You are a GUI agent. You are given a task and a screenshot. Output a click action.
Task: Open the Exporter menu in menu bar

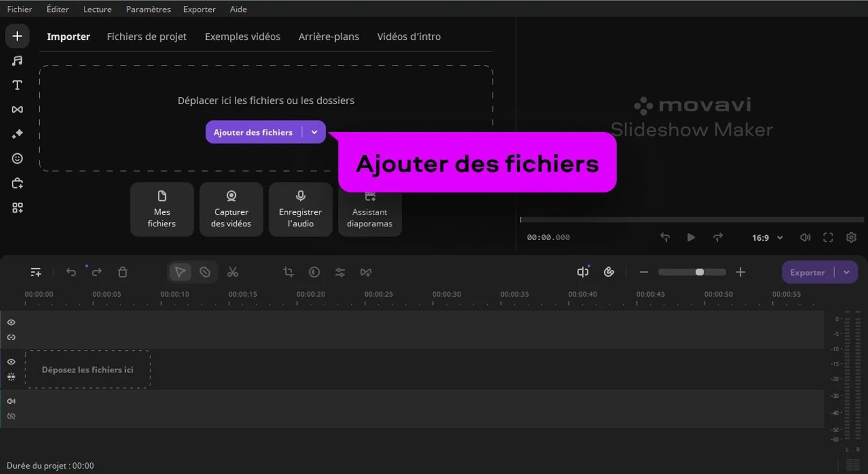(199, 9)
